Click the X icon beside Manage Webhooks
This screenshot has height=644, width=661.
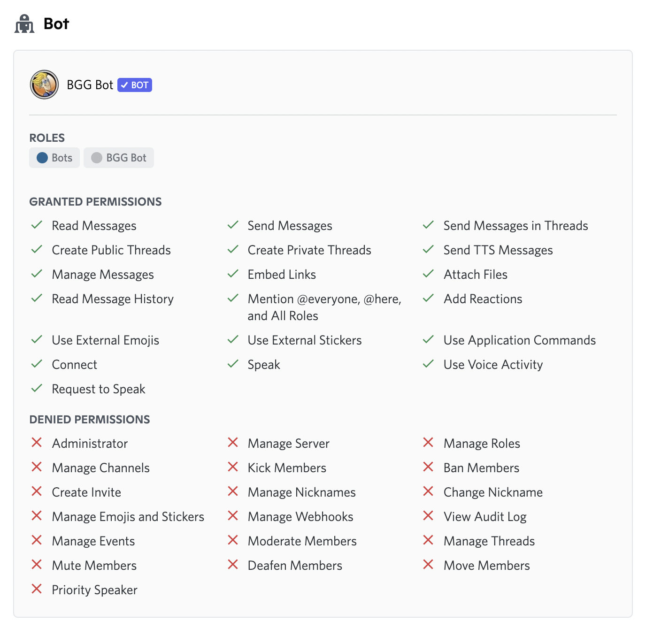233,516
